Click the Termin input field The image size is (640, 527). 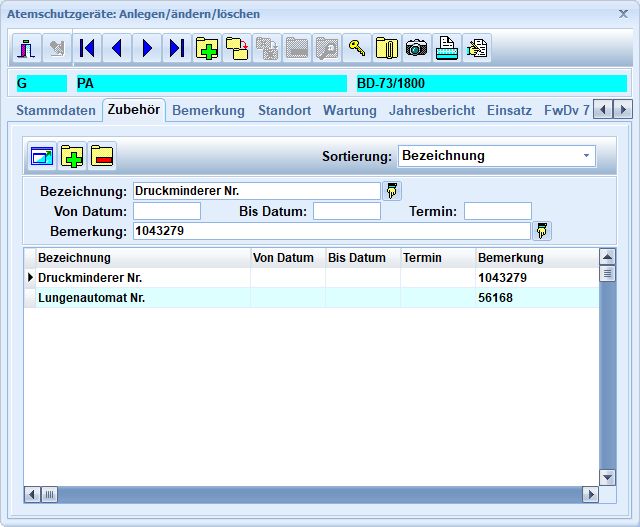[498, 211]
